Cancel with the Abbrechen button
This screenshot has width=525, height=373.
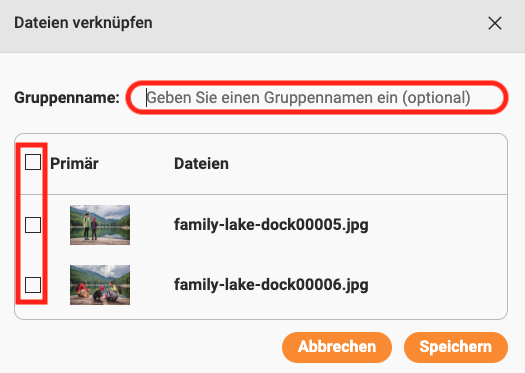(x=337, y=347)
